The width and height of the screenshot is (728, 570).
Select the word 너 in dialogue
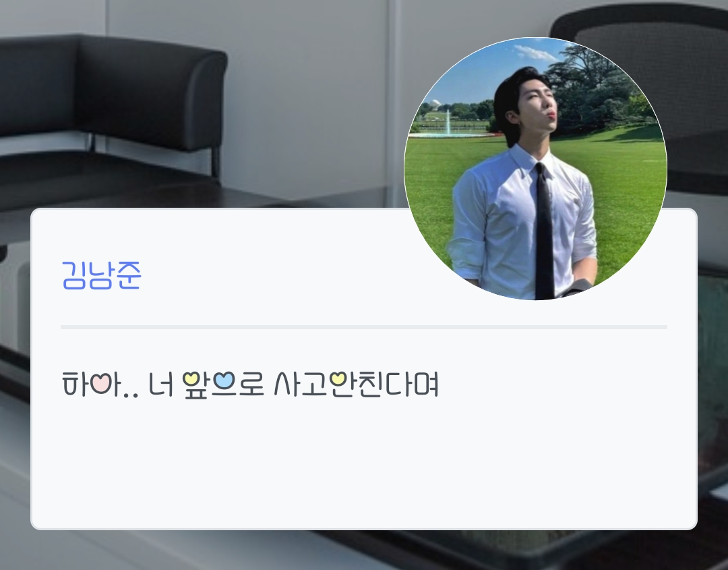(161, 384)
